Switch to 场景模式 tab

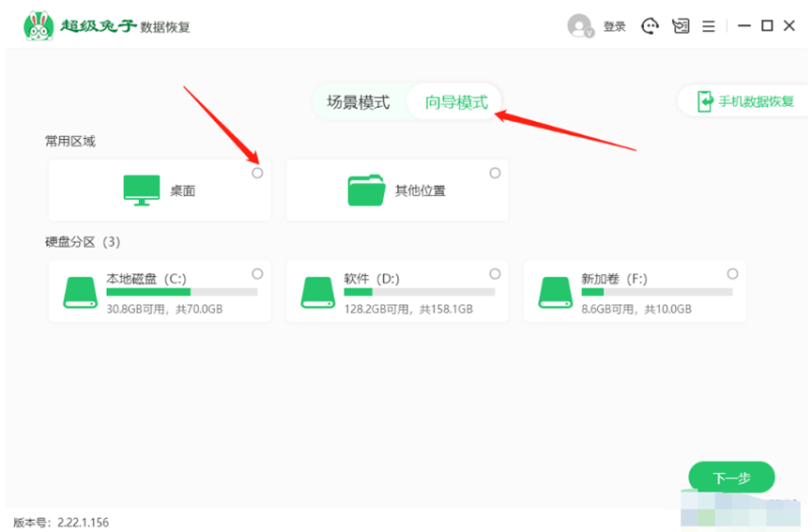click(358, 102)
